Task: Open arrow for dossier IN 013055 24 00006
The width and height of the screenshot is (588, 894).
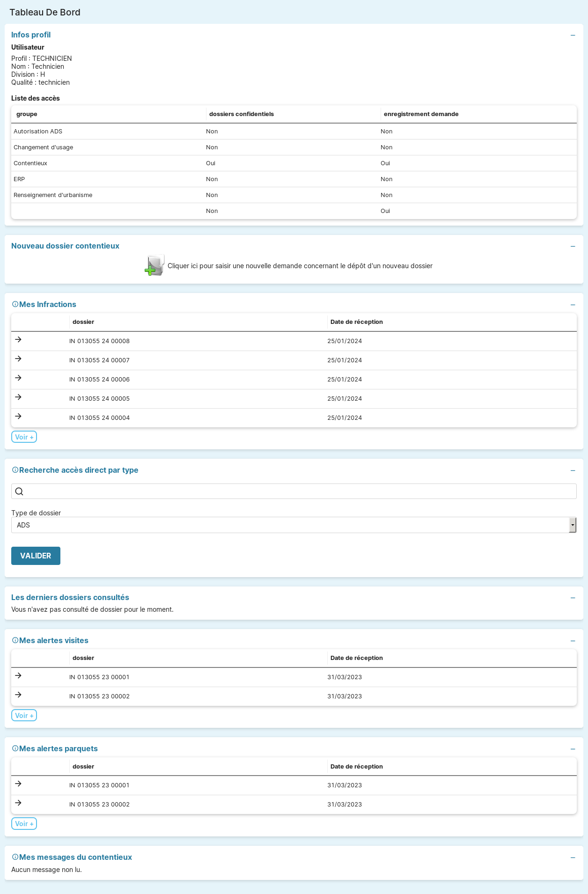Action: click(x=18, y=378)
